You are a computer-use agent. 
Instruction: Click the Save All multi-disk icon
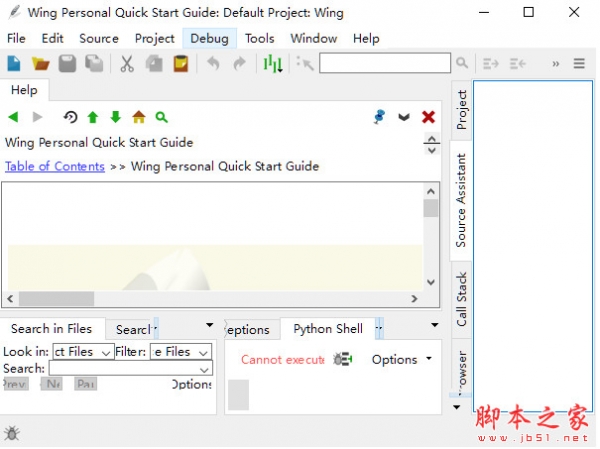[x=94, y=64]
